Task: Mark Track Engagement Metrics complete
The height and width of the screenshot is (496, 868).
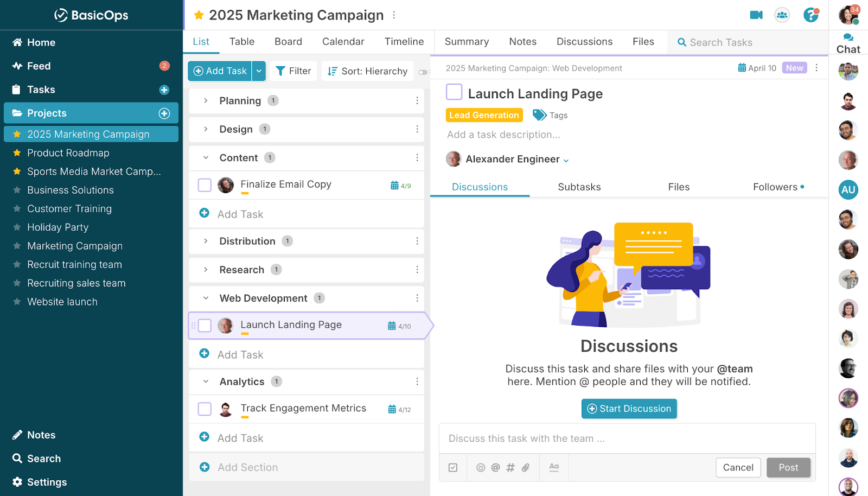Action: 205,409
